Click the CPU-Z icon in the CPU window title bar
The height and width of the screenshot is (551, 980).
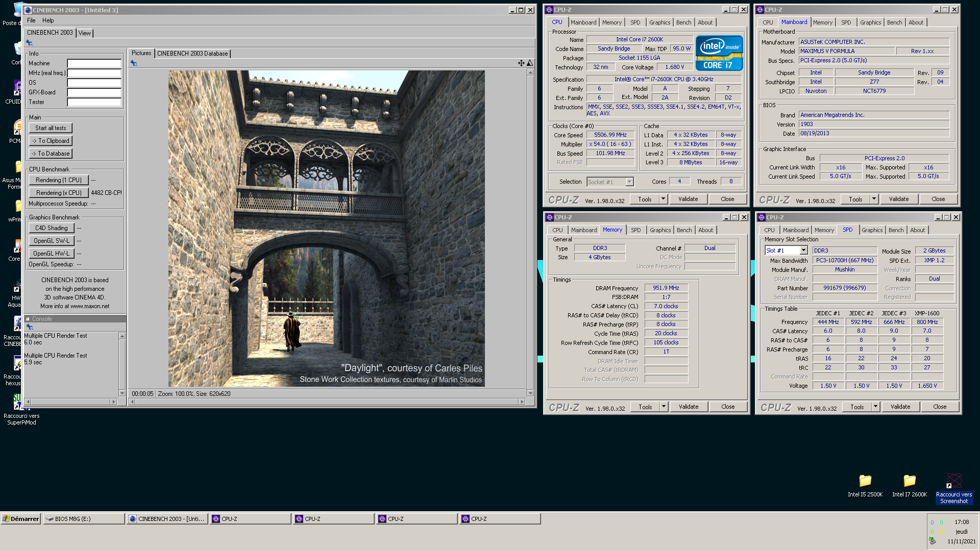coord(549,10)
